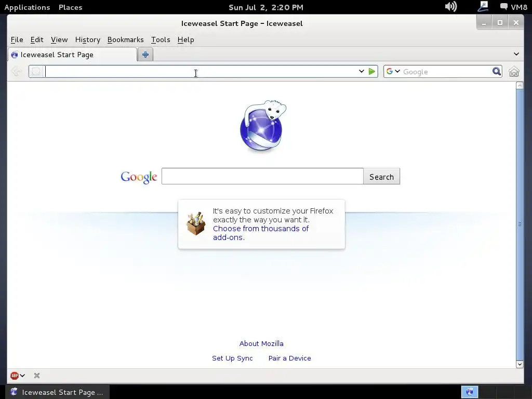
Task: Click the Google logo on the start page
Action: coord(139,177)
